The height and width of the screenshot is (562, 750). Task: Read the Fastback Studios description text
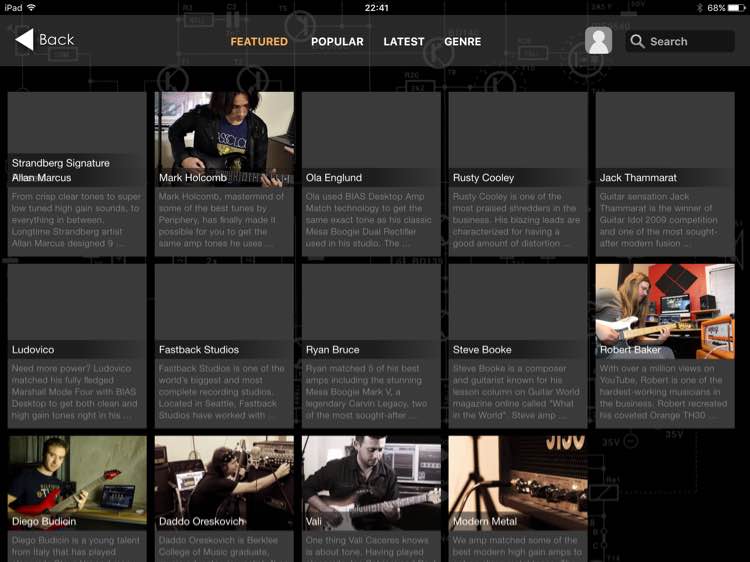(221, 392)
